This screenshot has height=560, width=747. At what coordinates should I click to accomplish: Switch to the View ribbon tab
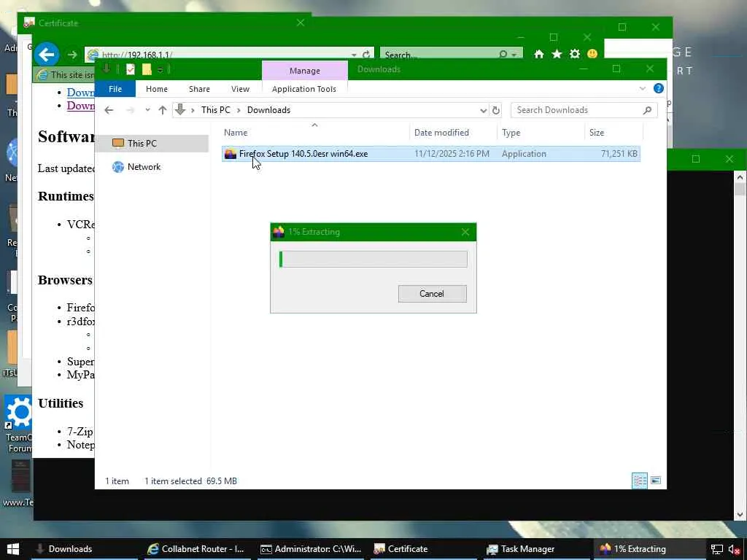(x=240, y=89)
